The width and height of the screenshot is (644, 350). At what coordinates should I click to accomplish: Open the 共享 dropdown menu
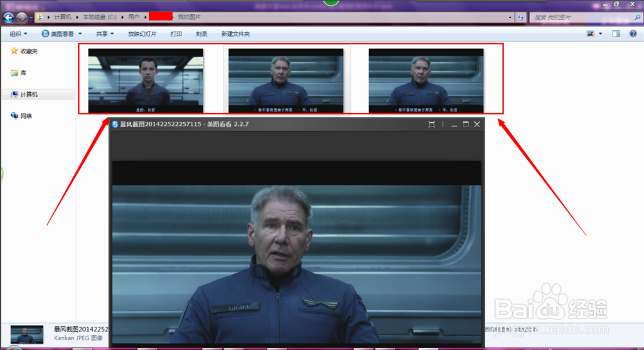pos(105,33)
